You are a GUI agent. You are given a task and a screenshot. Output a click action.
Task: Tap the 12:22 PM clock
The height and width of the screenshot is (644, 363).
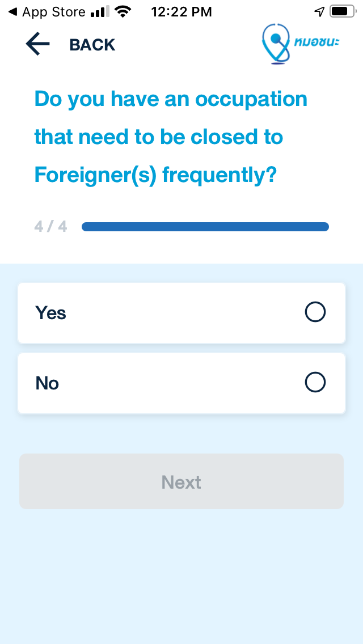pos(181,12)
